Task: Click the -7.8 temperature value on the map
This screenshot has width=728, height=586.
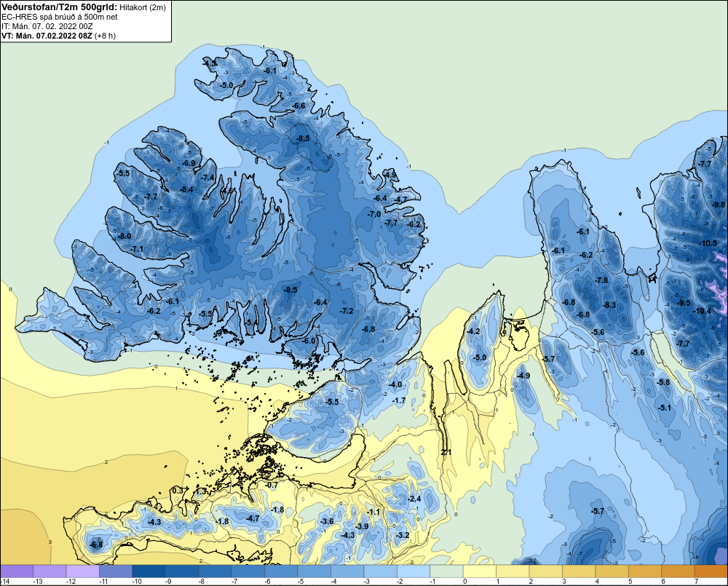Action: 601,280
